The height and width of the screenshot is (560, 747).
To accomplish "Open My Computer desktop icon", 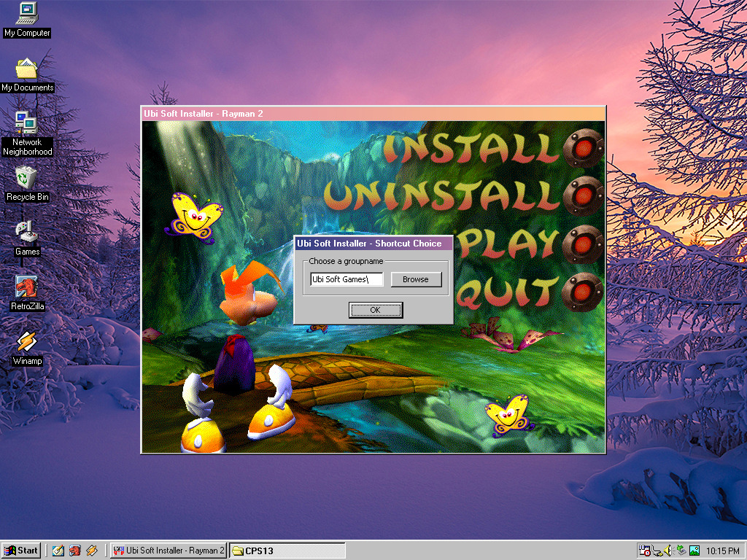I will [27, 20].
